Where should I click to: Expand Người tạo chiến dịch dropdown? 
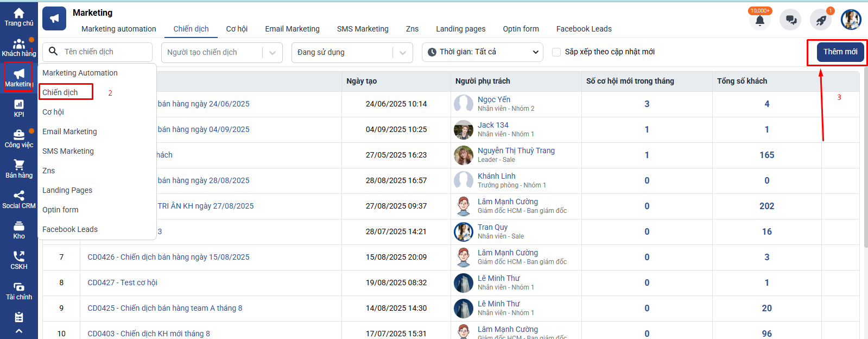(221, 52)
